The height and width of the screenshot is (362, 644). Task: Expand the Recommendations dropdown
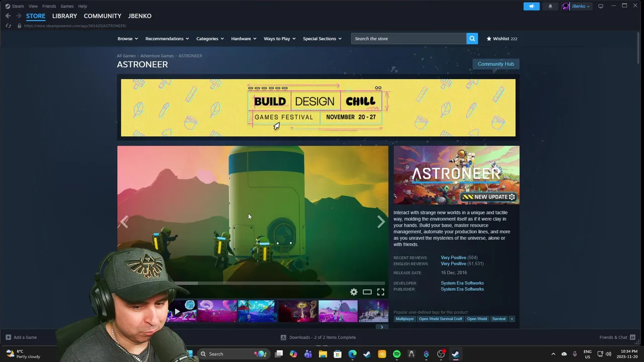167,39
